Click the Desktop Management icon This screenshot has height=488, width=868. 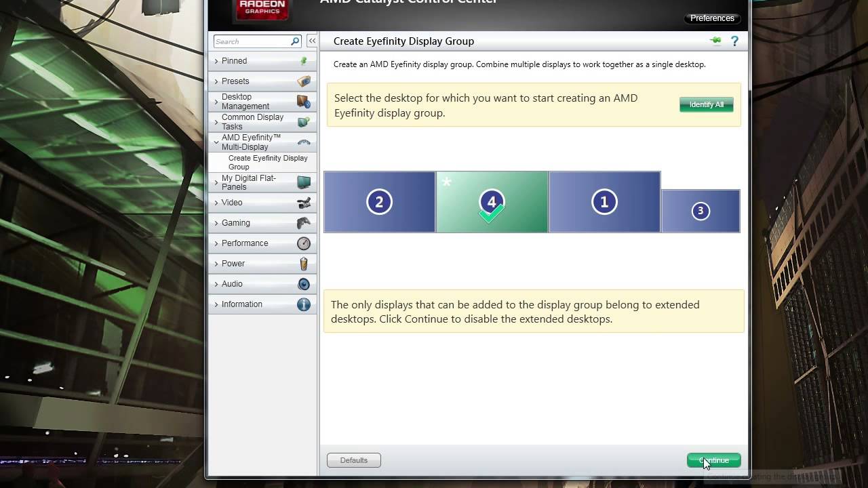coord(304,102)
